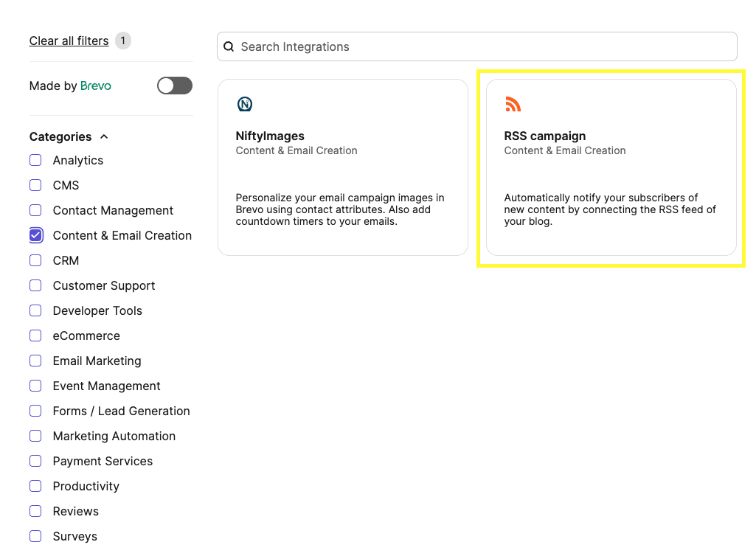Open the RSS campaign integration title
The width and height of the screenshot is (756, 556).
[545, 136]
